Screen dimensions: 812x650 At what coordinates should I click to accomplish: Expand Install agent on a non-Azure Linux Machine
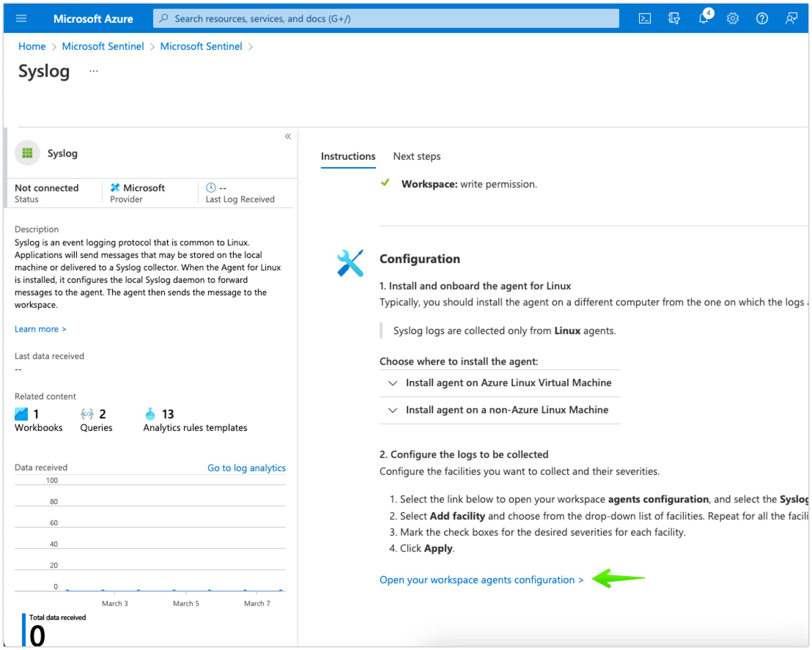[500, 410]
